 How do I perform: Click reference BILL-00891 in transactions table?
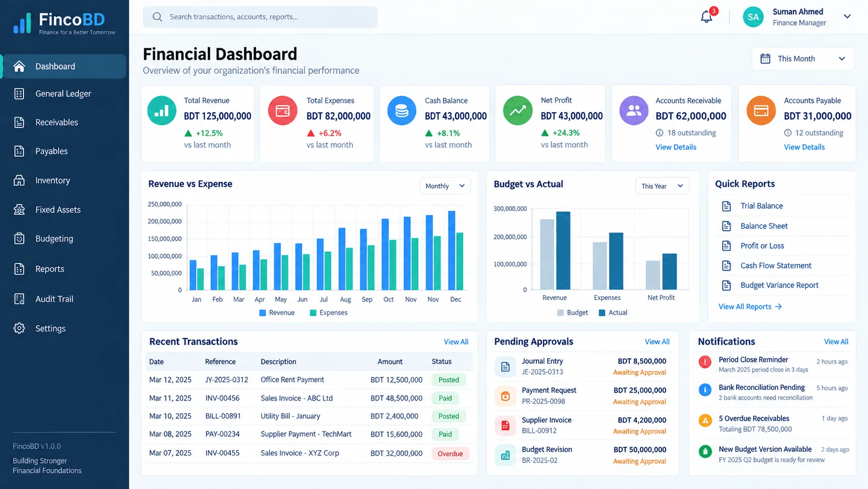point(223,416)
